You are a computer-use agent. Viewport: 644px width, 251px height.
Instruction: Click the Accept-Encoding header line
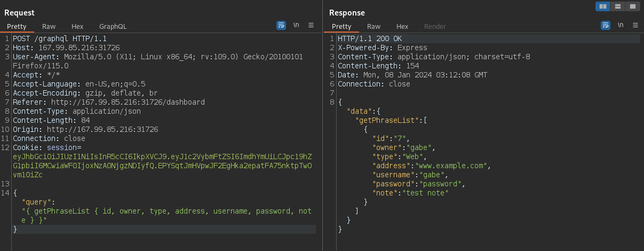85,93
